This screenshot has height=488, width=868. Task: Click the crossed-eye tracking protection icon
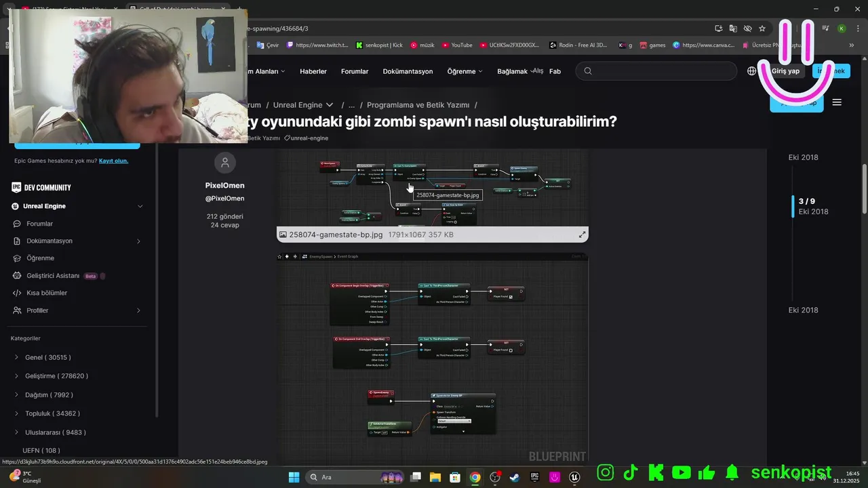coord(747,28)
